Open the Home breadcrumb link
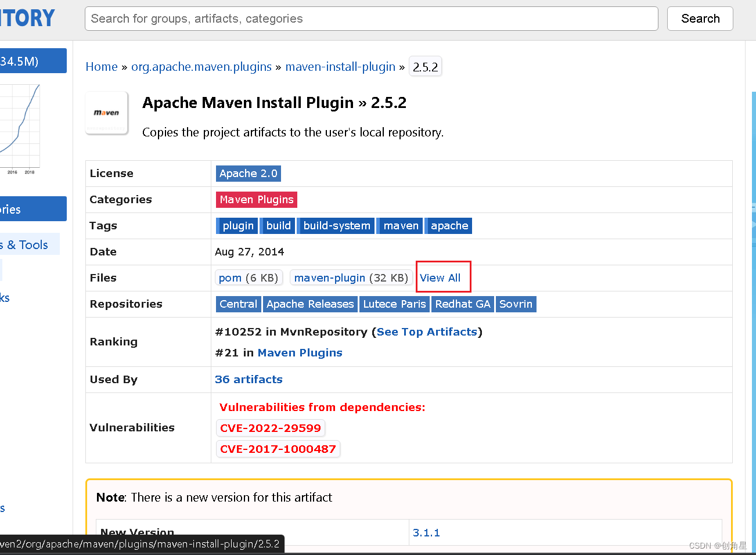Image resolution: width=756 pixels, height=555 pixels. (102, 66)
